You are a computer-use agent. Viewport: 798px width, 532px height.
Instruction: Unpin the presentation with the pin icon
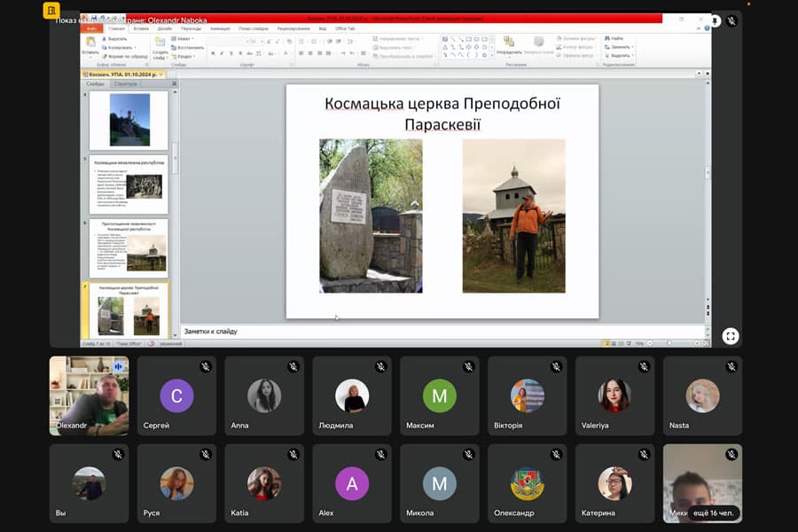click(715, 20)
